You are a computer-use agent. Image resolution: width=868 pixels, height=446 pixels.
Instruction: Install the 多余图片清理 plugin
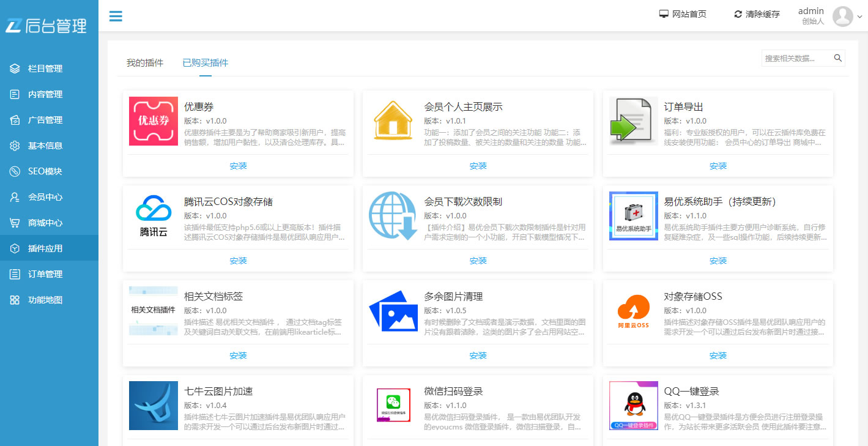478,355
